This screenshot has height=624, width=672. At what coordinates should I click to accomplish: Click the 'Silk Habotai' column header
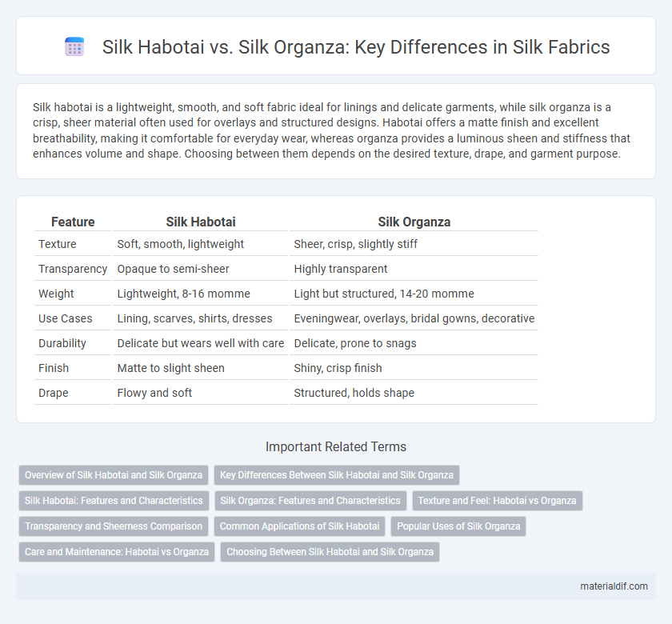(201, 222)
